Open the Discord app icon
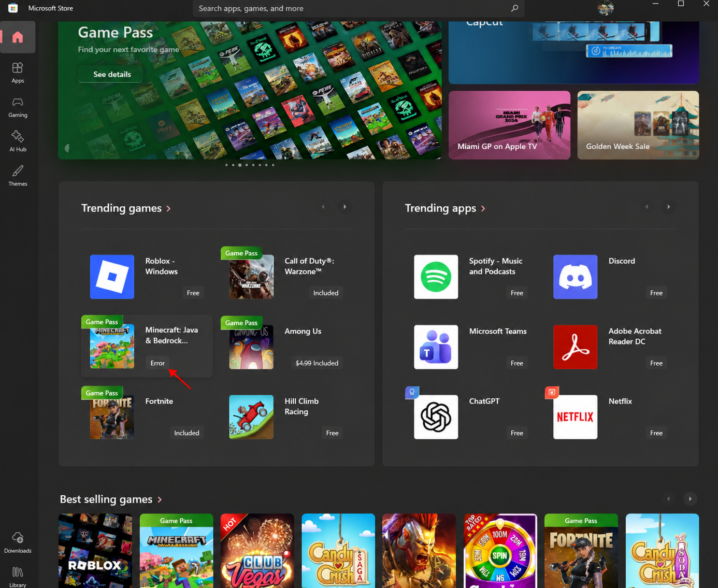The image size is (718, 588). point(575,277)
